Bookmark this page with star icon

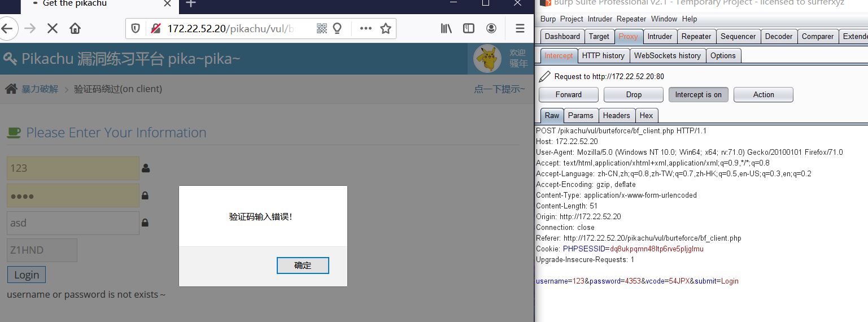pyautogui.click(x=386, y=28)
